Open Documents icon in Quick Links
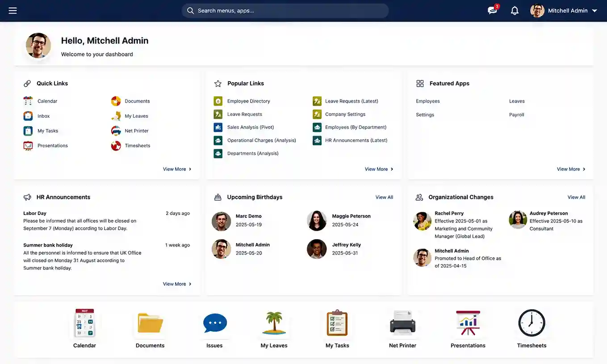The height and width of the screenshot is (364, 607). pos(116,101)
